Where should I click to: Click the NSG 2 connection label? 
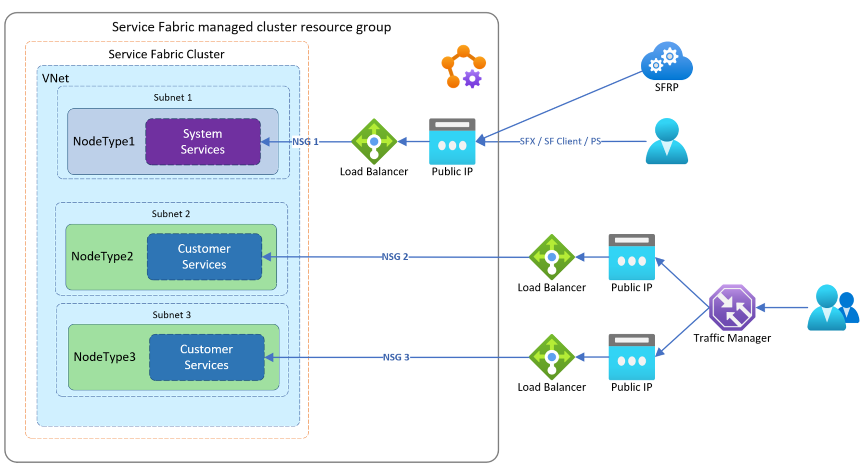click(396, 257)
